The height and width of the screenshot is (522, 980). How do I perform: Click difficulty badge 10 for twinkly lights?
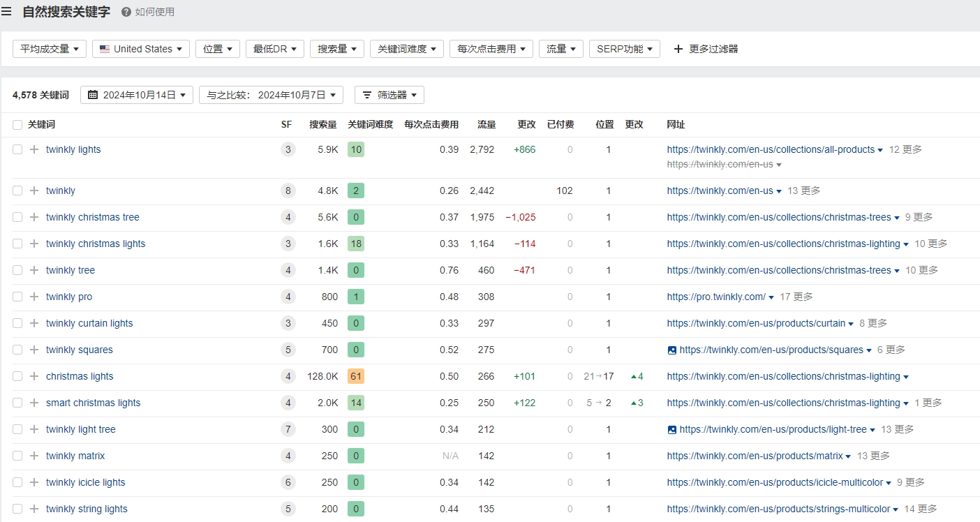[x=356, y=149]
